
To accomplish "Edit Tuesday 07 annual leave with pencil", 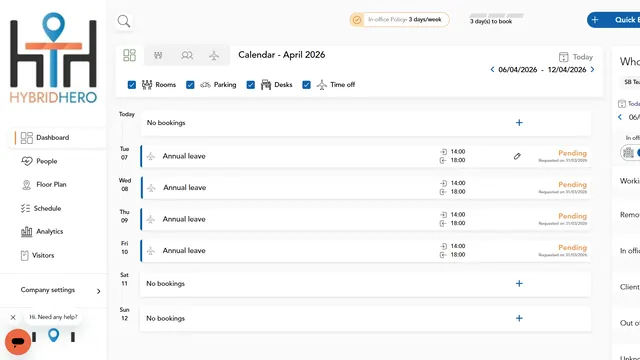I will [517, 156].
